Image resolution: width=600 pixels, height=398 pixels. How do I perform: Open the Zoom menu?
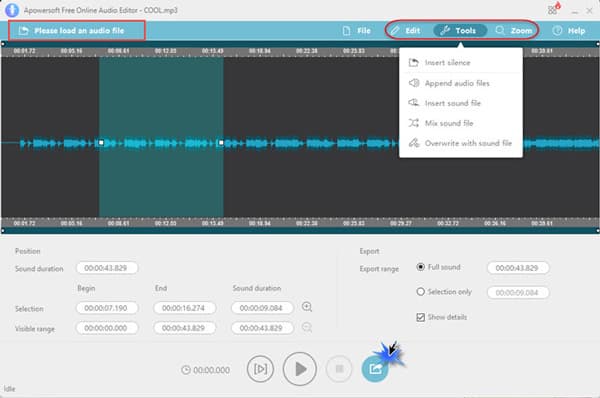(514, 31)
